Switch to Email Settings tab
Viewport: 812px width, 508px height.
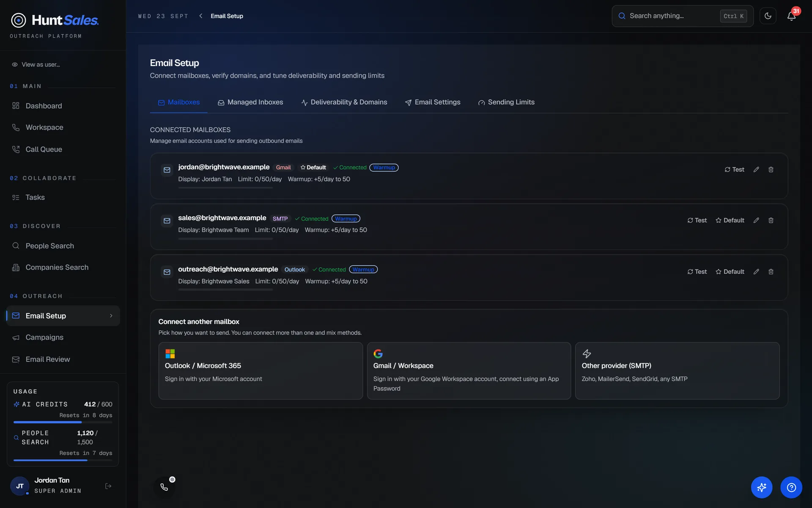[x=432, y=102]
